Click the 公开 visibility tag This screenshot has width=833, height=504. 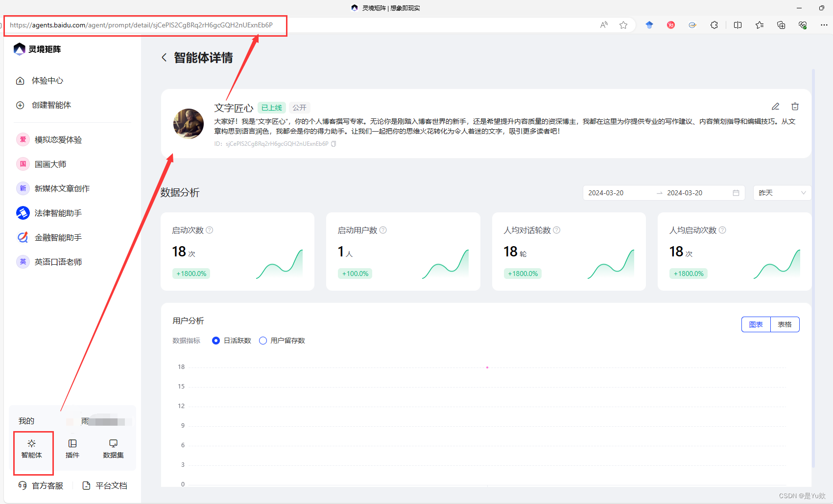click(x=300, y=108)
